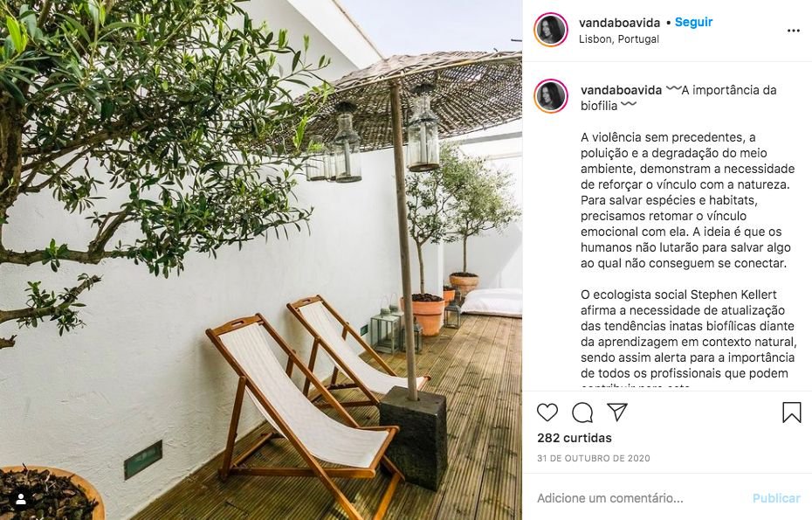Click the caption paragraph starting A violência

coord(688,200)
